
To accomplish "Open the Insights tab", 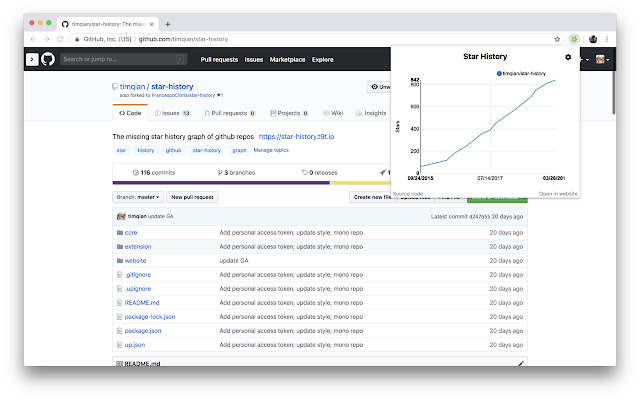I will pyautogui.click(x=371, y=113).
